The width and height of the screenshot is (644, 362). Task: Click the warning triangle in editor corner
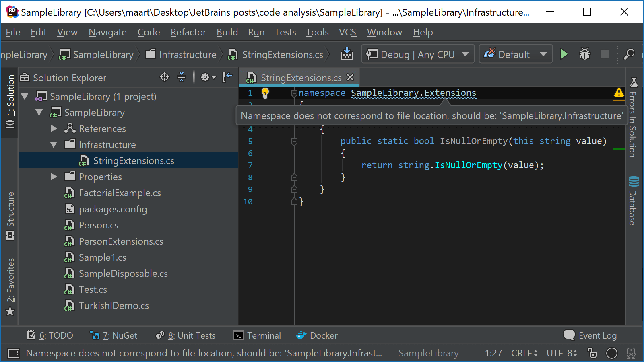pos(619,93)
